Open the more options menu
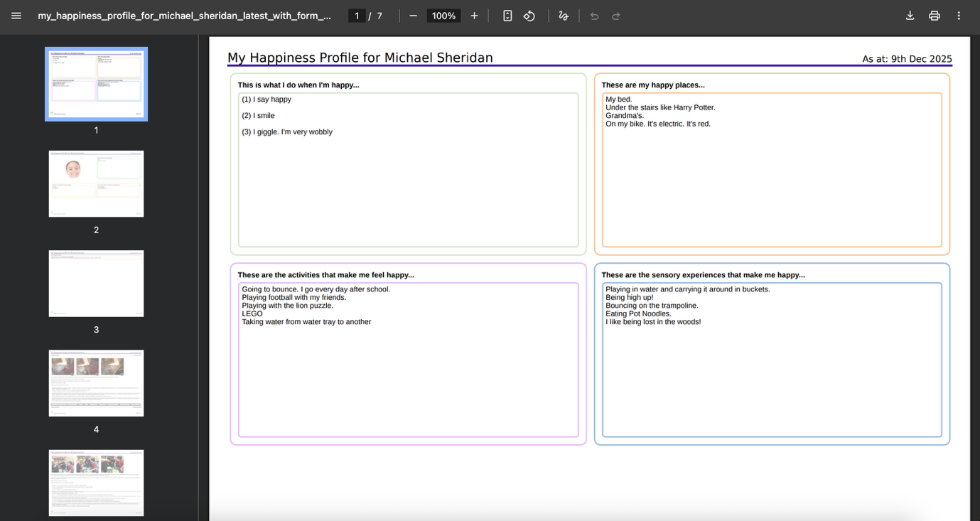 958,15
